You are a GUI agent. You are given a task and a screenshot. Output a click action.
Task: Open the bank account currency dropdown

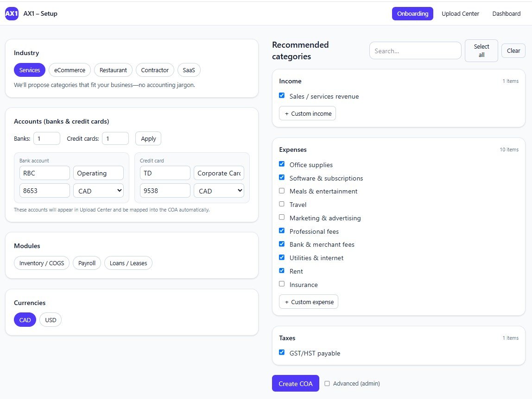tap(98, 191)
